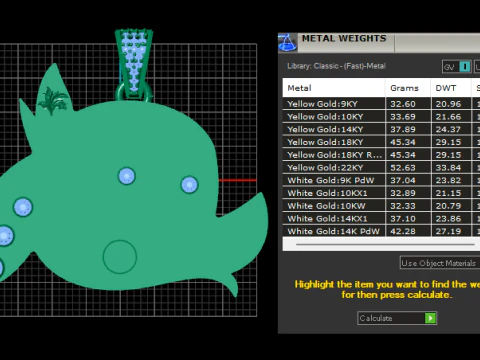Select the engraved plant motif on the fin
This screenshot has height=360, width=480.
pyautogui.click(x=53, y=100)
